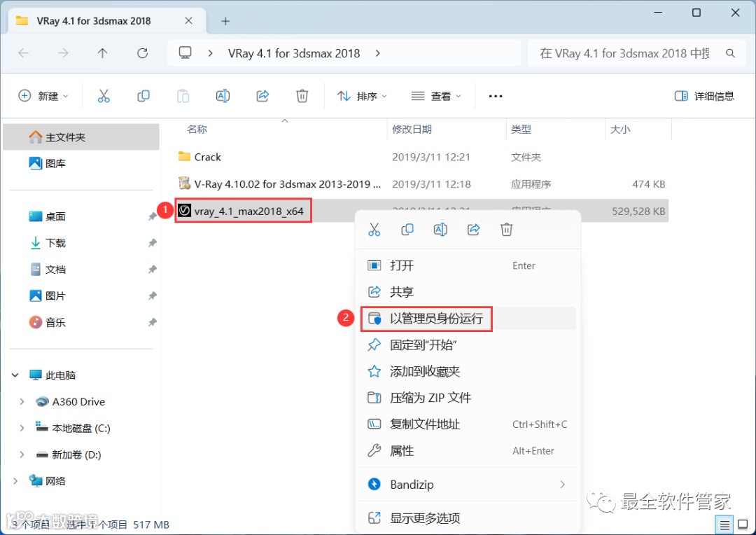
Task: Toggle the 详细信息 details pane
Action: (704, 96)
